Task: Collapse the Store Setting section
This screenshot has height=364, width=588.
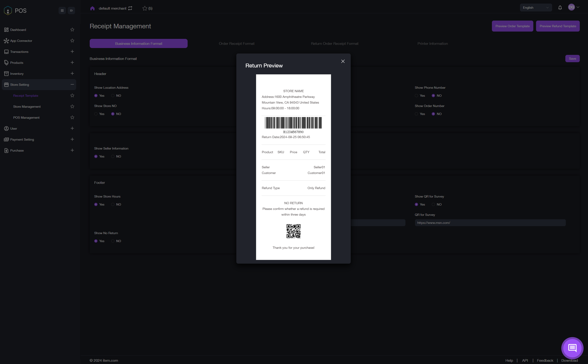Action: click(x=72, y=85)
